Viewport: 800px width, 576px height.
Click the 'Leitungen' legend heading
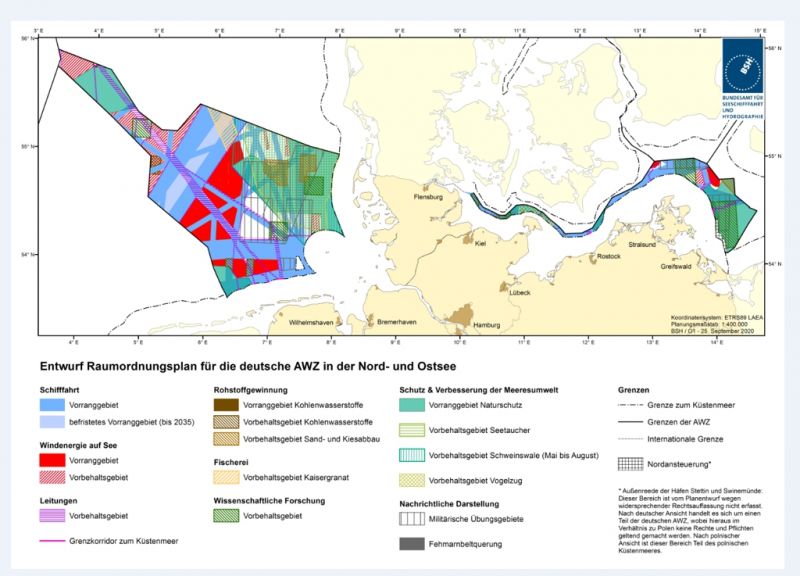59,500
